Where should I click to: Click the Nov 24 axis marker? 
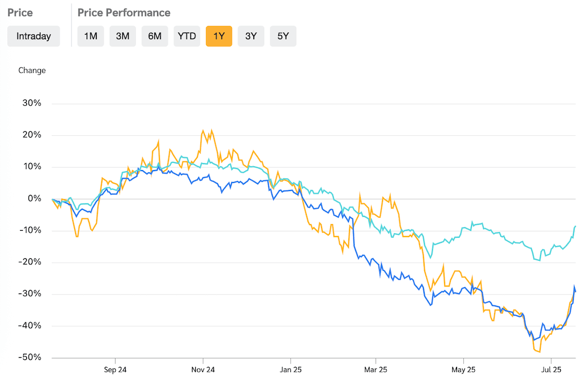pos(203,368)
